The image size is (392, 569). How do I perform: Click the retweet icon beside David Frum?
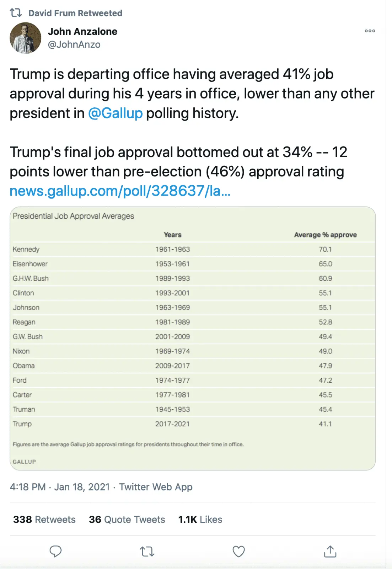point(16,13)
